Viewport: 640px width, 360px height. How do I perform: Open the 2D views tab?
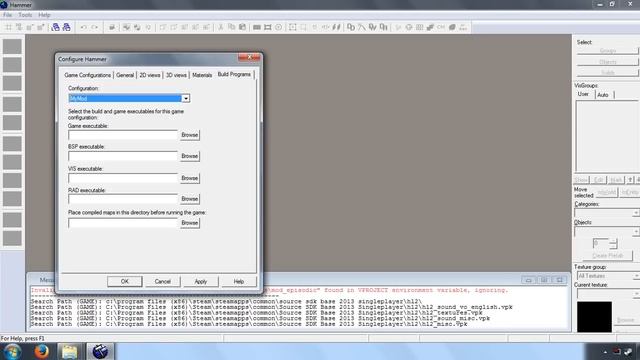coord(150,75)
